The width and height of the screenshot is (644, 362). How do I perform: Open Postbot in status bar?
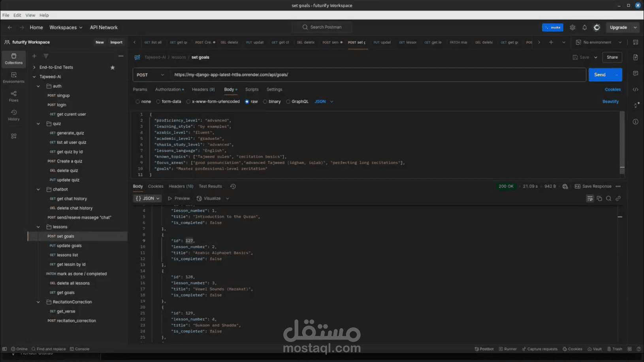pos(484,349)
